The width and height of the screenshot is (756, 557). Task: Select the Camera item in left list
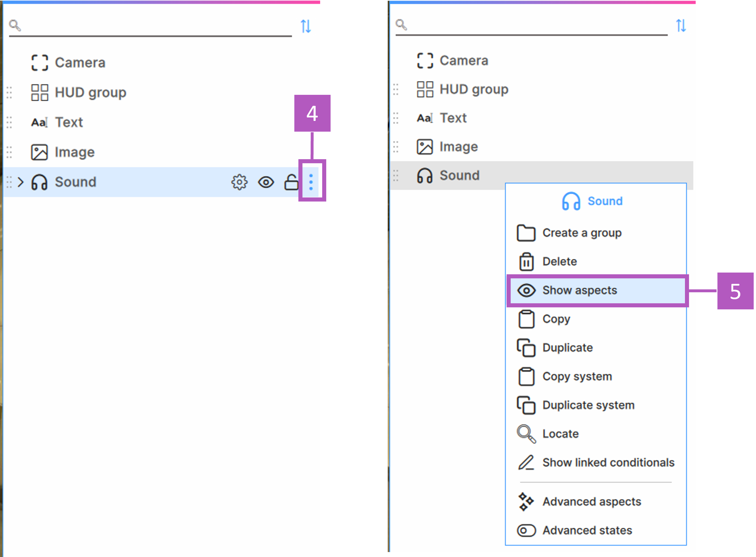pyautogui.click(x=80, y=63)
